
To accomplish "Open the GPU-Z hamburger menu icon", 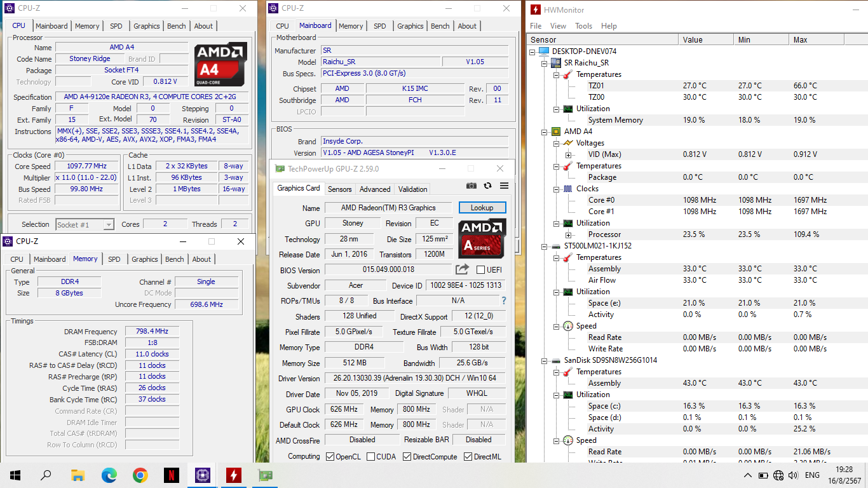I will point(504,186).
